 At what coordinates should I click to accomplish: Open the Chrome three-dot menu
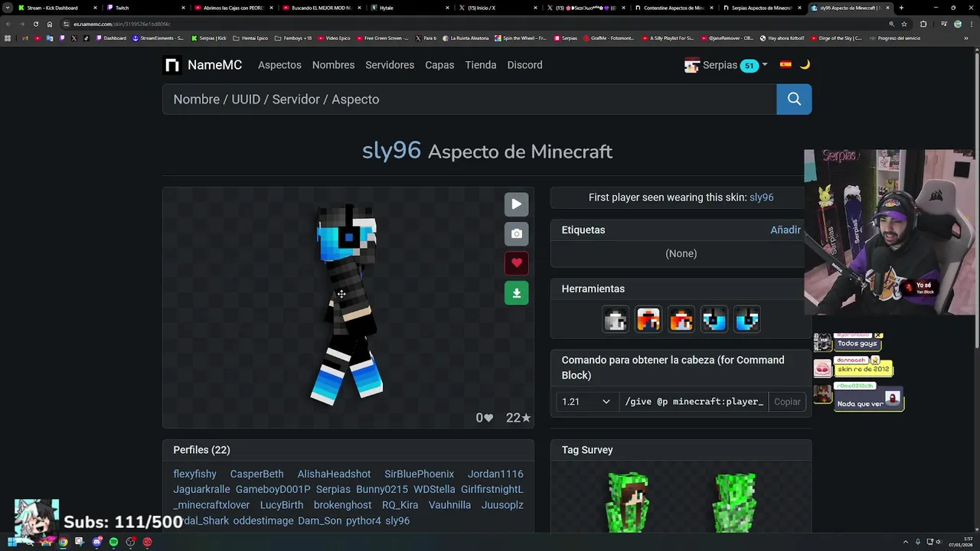point(972,24)
